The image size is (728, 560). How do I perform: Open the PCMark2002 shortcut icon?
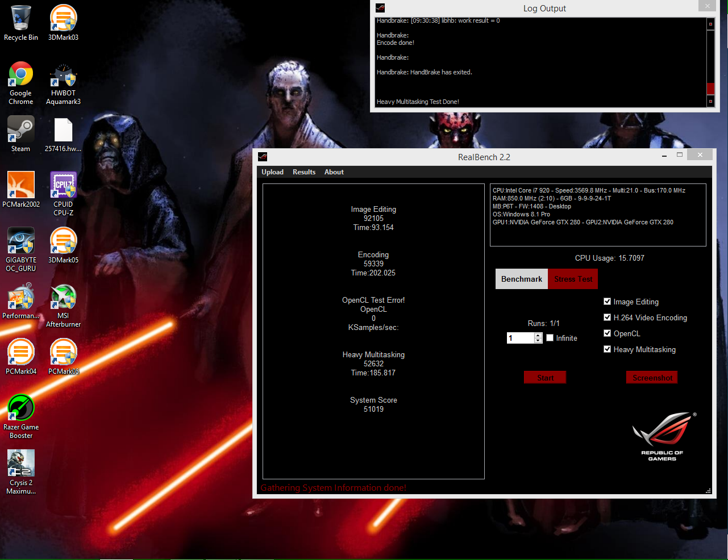[x=21, y=189]
